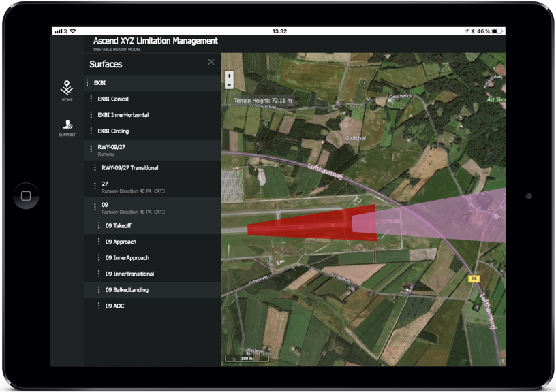Open options dots for EKBI InnerHorizontal
This screenshot has height=392, width=556.
tap(91, 115)
